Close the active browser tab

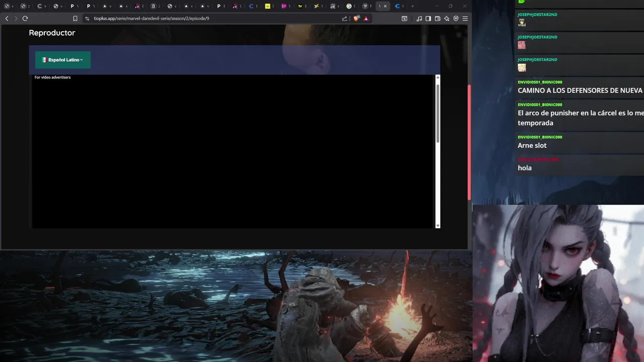385,6
